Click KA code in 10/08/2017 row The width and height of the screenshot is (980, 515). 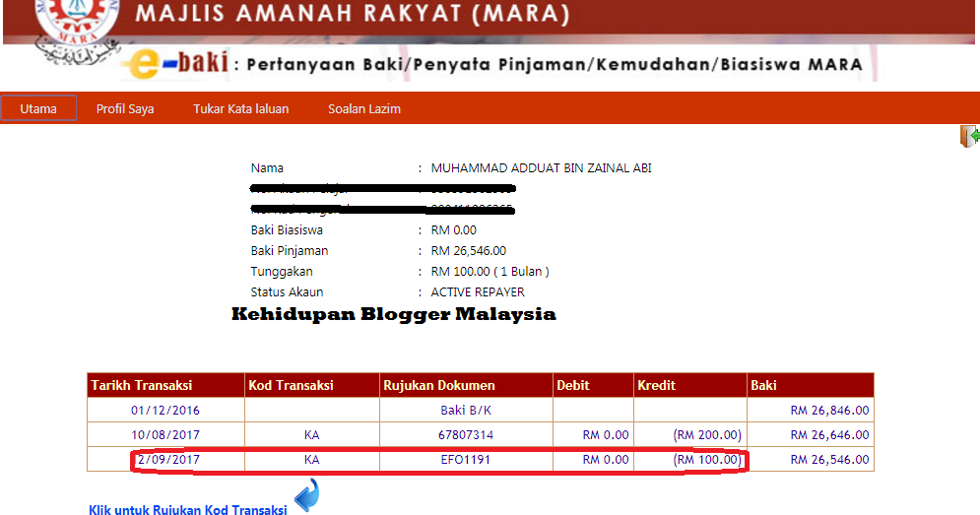(x=312, y=434)
